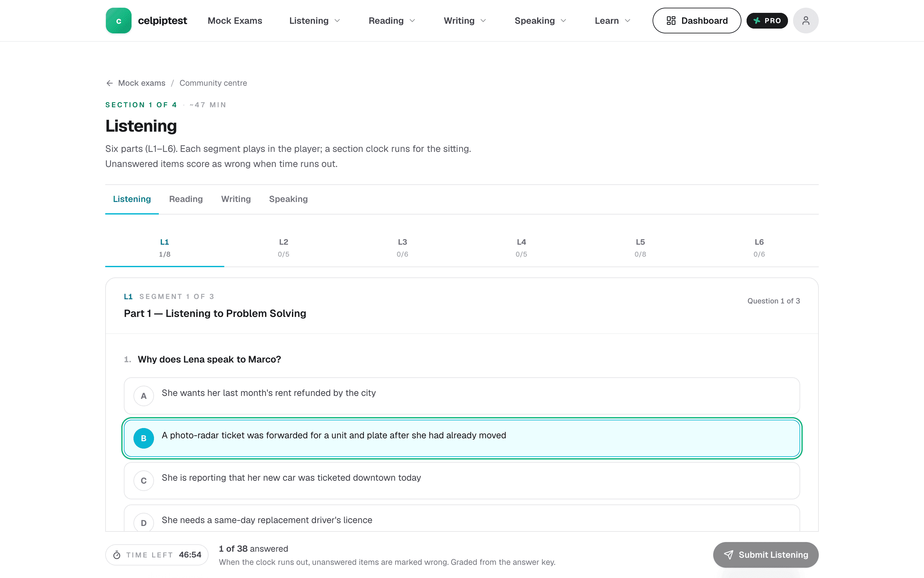Click the Mock exams breadcrumb link
The height and width of the screenshot is (578, 924).
142,83
